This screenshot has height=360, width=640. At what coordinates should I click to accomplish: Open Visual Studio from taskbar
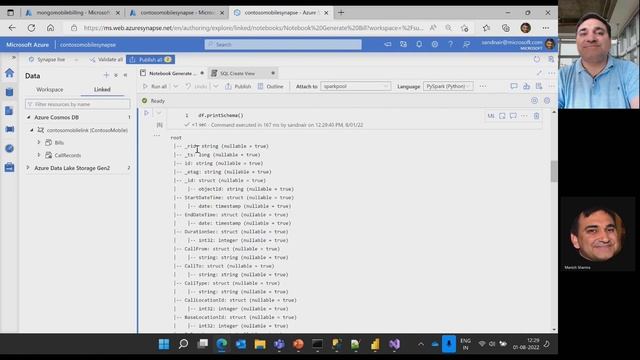[x=394, y=344]
